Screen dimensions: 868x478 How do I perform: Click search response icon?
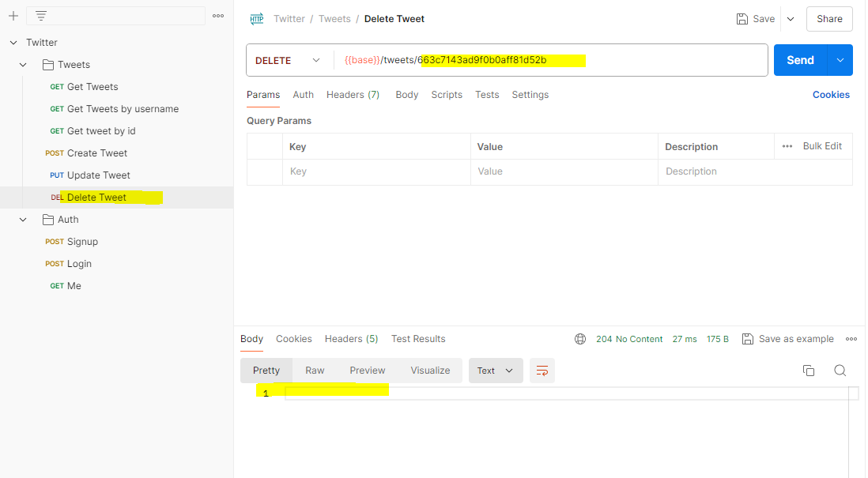point(840,371)
